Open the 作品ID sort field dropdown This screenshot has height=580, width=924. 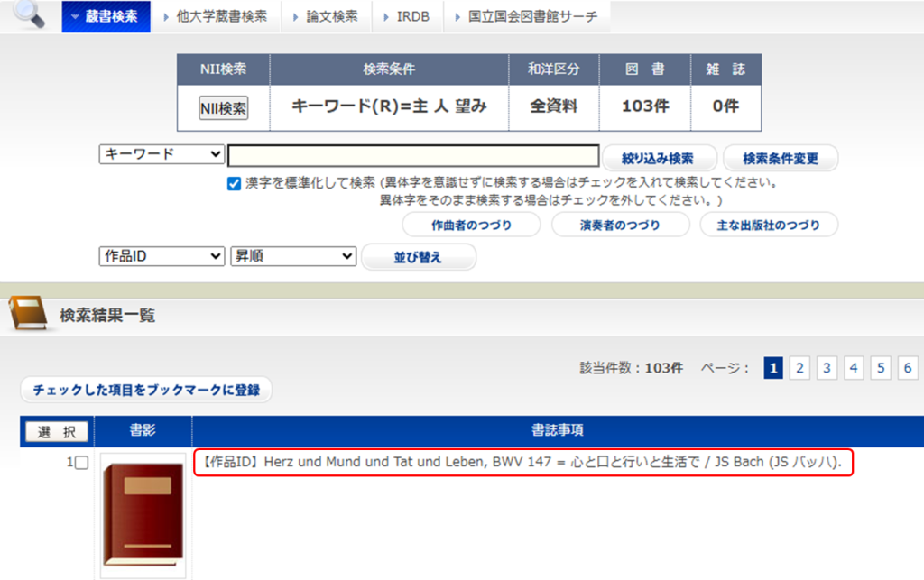click(x=162, y=256)
